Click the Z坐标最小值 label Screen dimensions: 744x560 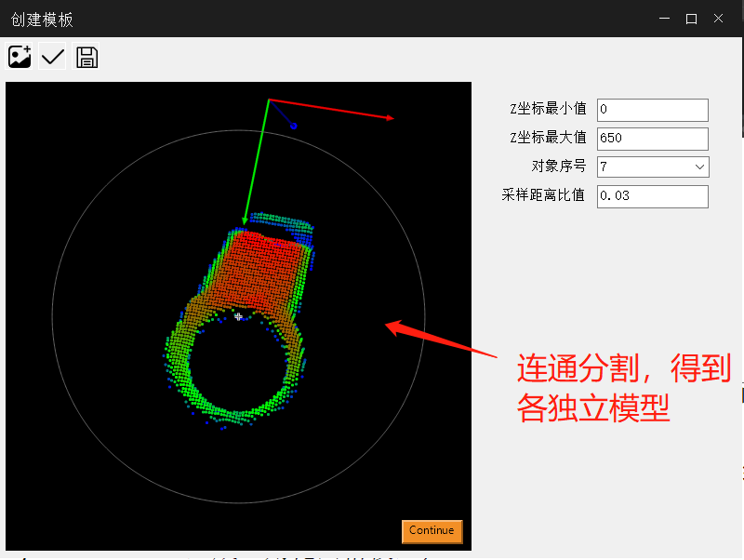tap(548, 109)
